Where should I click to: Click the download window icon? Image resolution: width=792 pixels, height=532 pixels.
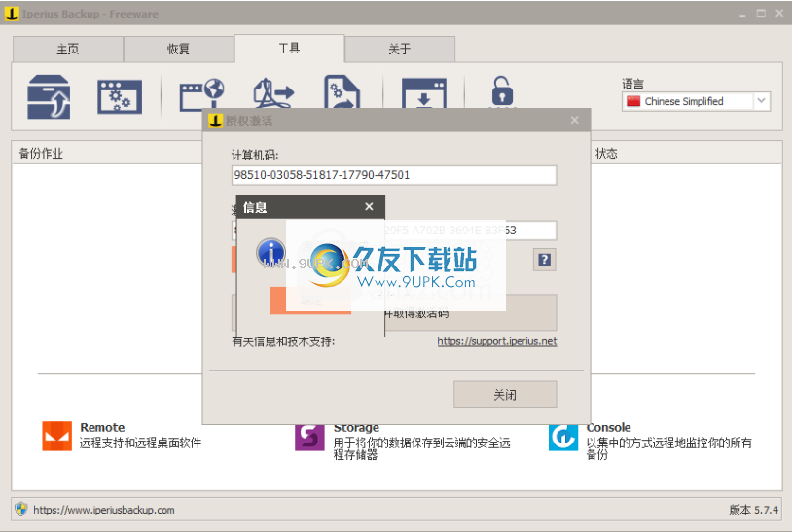coord(424,92)
